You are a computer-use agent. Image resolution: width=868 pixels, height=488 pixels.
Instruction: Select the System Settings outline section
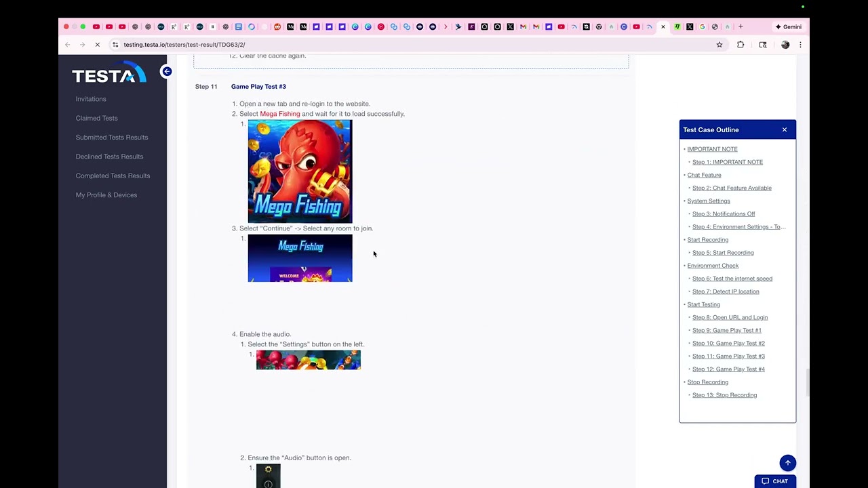pos(708,201)
